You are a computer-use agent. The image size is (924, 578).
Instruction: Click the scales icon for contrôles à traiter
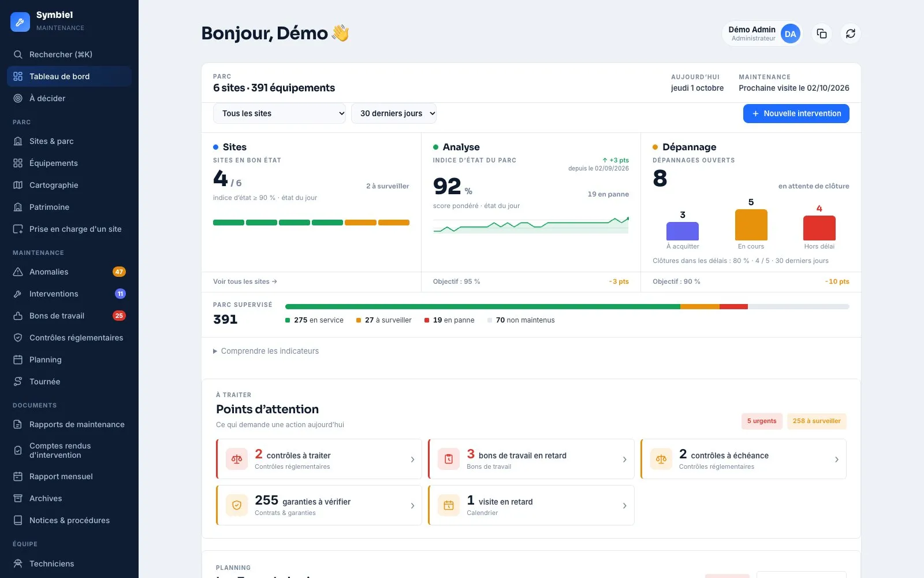[237, 459]
